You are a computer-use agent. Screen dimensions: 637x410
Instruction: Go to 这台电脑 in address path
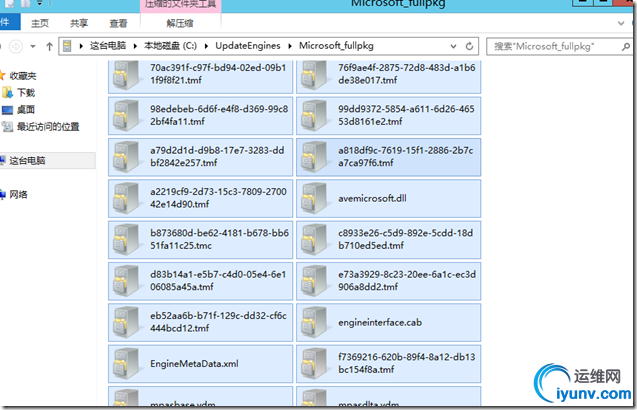(108, 46)
